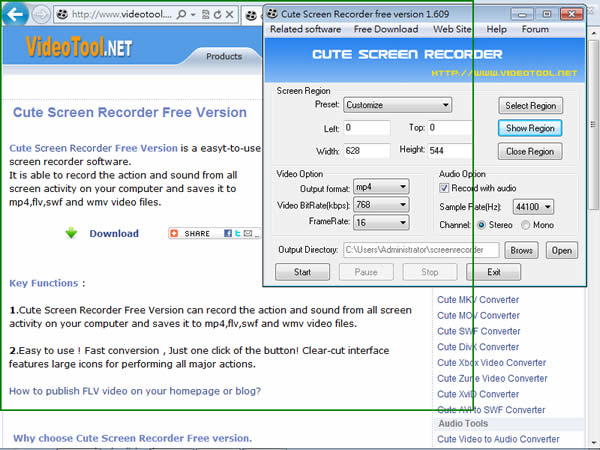Click the yellow videotool.net URL banner
Image resolution: width=600 pixels, height=450 pixels.
pyautogui.click(x=504, y=73)
